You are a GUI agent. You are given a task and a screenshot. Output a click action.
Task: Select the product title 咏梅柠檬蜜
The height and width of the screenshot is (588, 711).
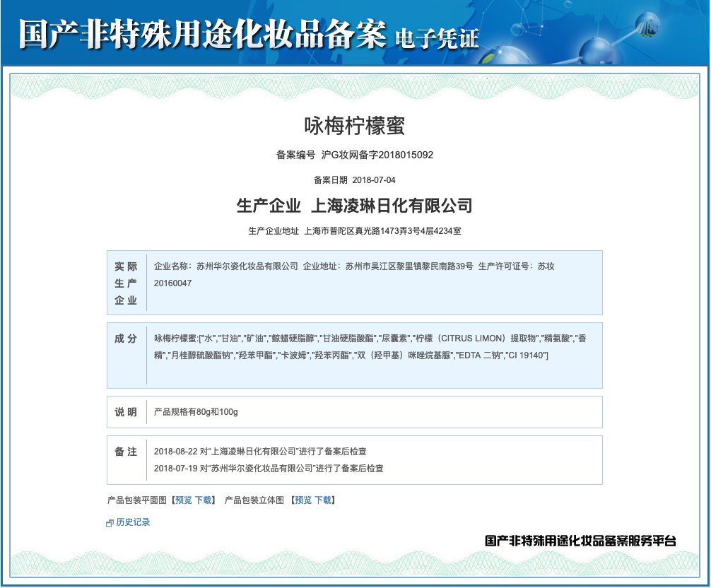coord(355,126)
